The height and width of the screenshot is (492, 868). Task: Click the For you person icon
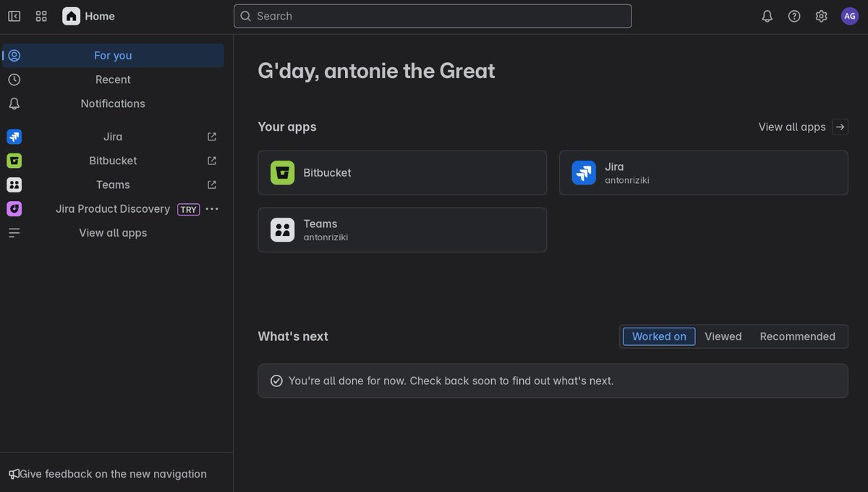click(14, 56)
